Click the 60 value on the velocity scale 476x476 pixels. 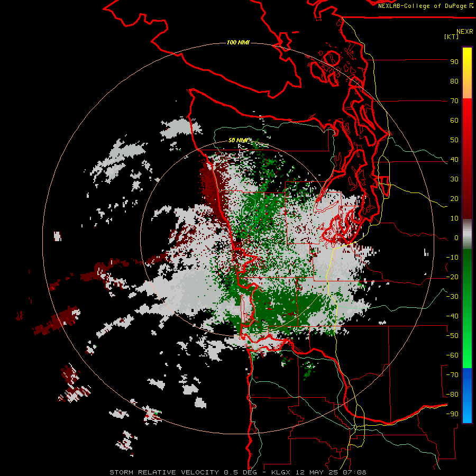coord(454,121)
